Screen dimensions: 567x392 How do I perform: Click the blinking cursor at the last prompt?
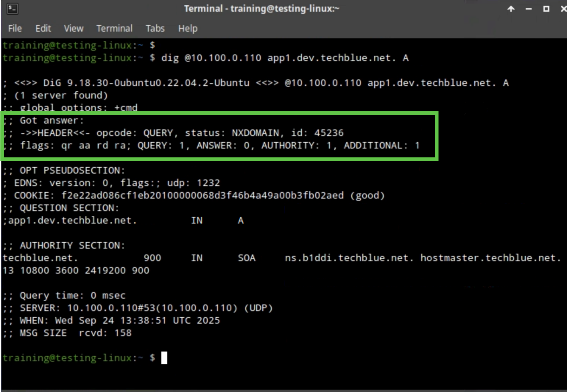(164, 357)
